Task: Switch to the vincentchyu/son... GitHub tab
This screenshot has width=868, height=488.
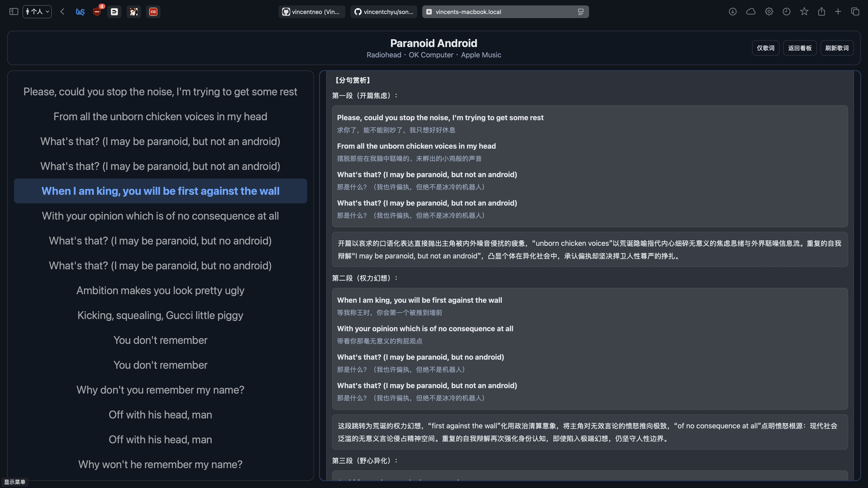Action: coord(384,12)
